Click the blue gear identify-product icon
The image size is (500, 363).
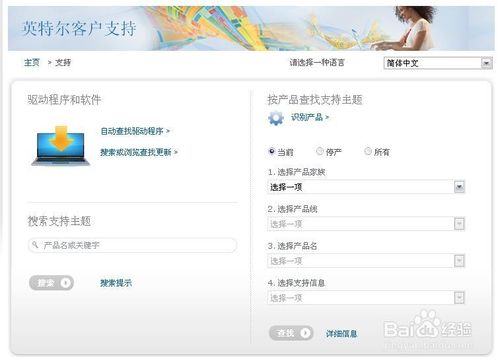point(276,118)
